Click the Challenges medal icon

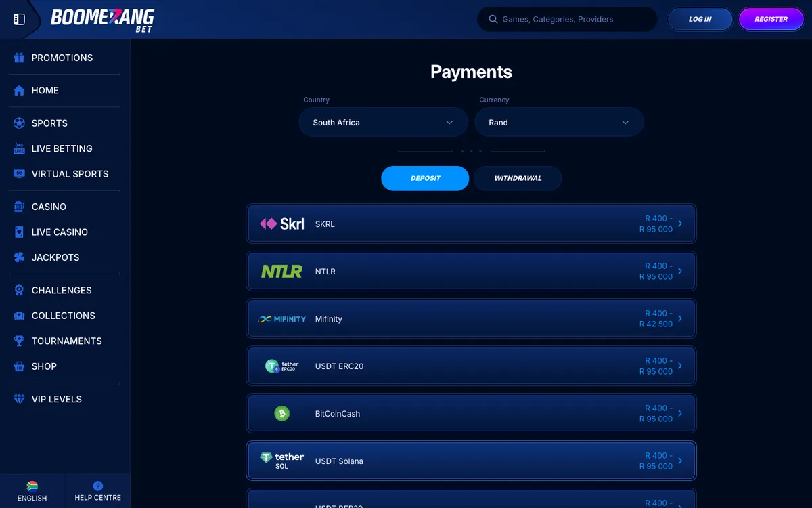coord(19,290)
